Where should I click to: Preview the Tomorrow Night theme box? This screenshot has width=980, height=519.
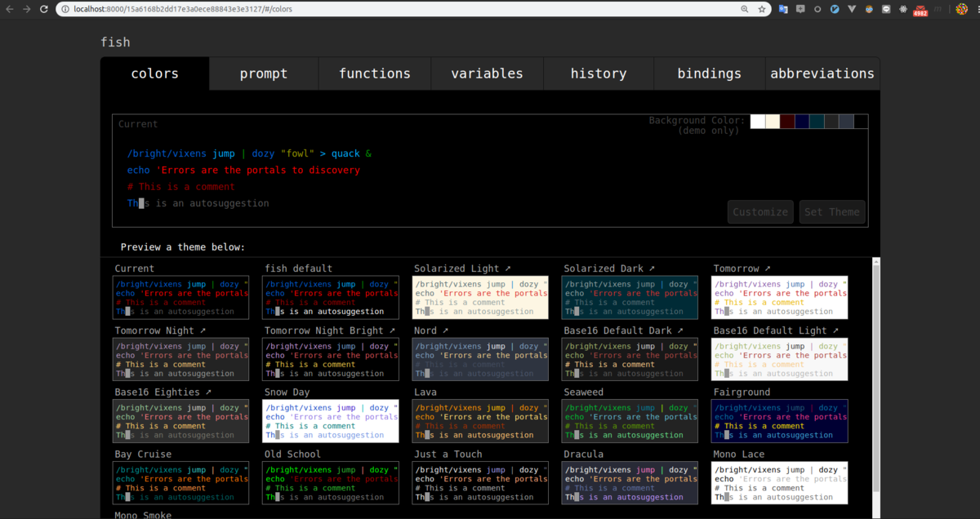180,359
